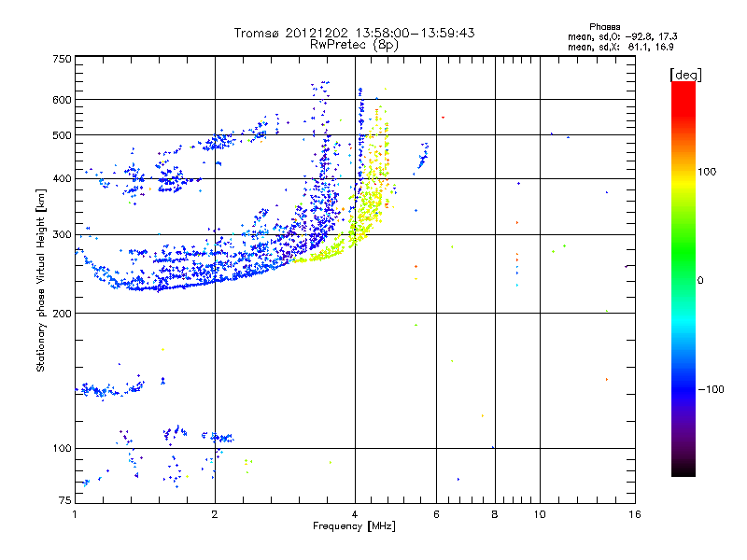
Task: Click the 'Phases' heading text
Action: (x=604, y=27)
